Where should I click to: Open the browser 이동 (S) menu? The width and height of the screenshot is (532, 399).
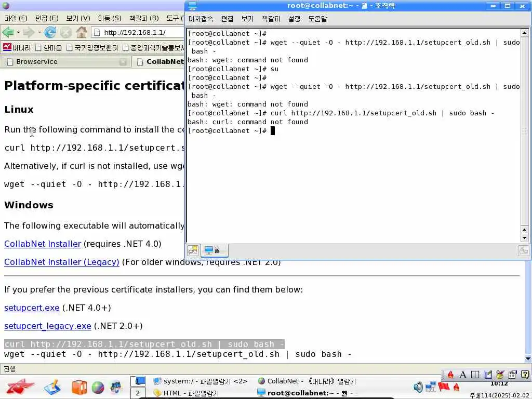click(110, 18)
